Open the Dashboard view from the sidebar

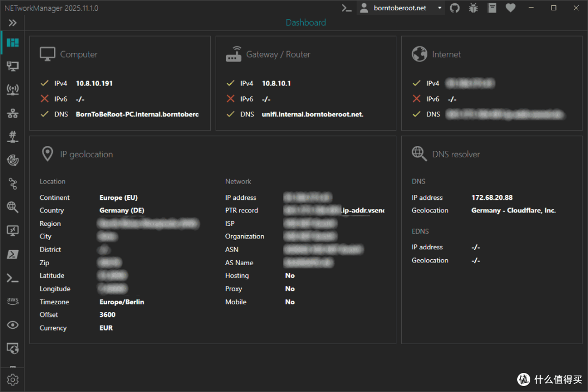click(13, 43)
